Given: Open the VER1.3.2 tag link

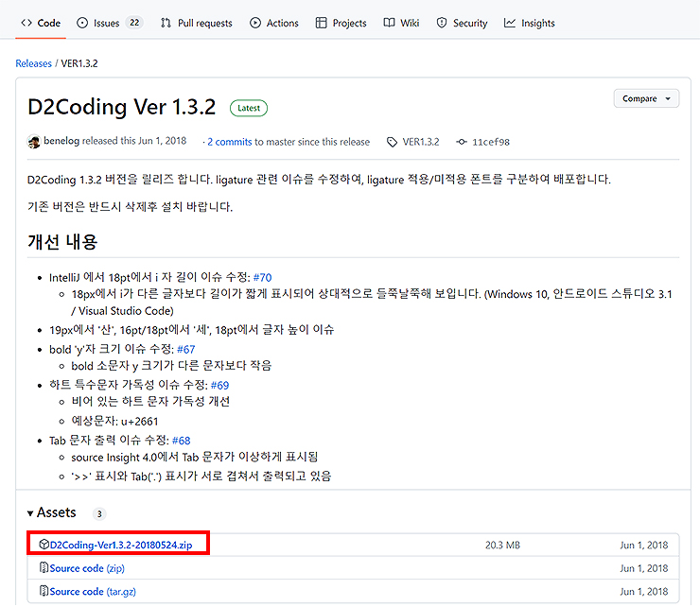Looking at the screenshot, I should pyautogui.click(x=421, y=142).
